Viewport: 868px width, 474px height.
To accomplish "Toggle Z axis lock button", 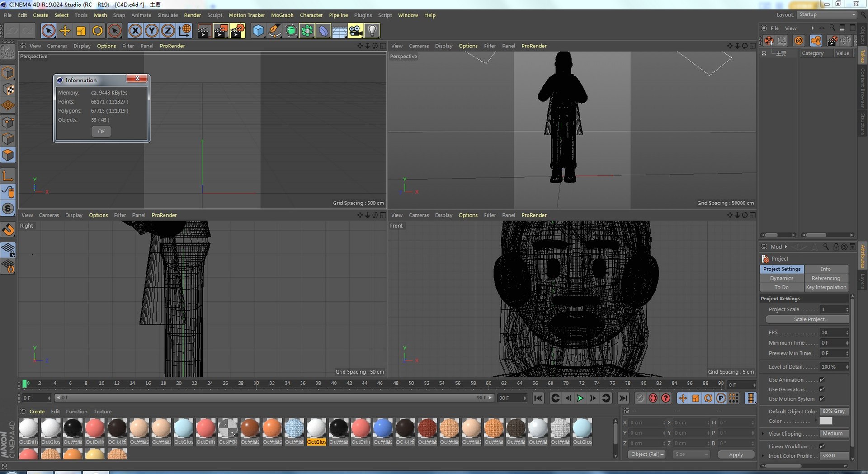I will (168, 31).
